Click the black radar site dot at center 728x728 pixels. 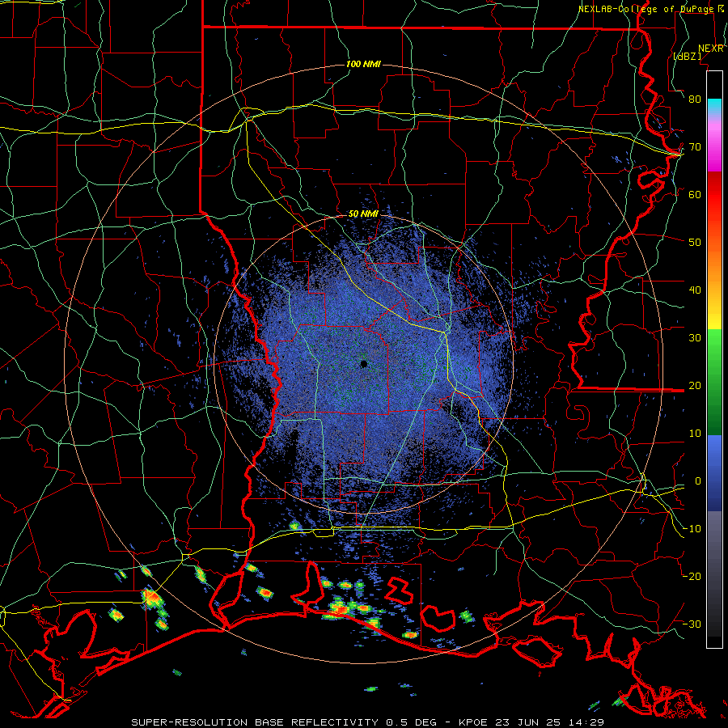(364, 364)
